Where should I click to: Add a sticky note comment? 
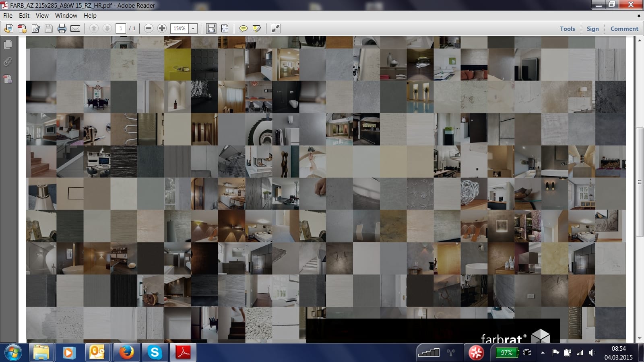pyautogui.click(x=243, y=29)
